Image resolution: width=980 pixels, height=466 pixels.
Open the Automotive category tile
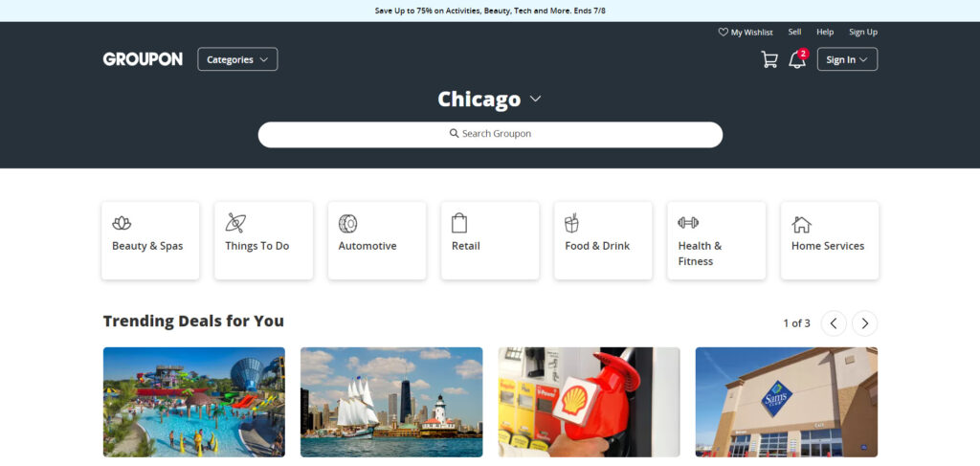point(376,240)
